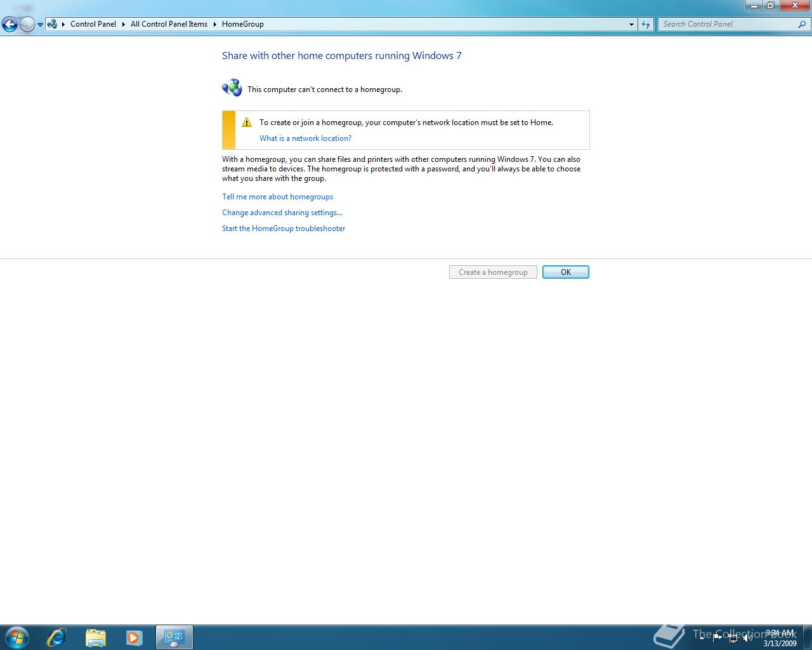The image size is (812, 650).
Task: Launch Windows Media Player from taskbar
Action: 134,637
